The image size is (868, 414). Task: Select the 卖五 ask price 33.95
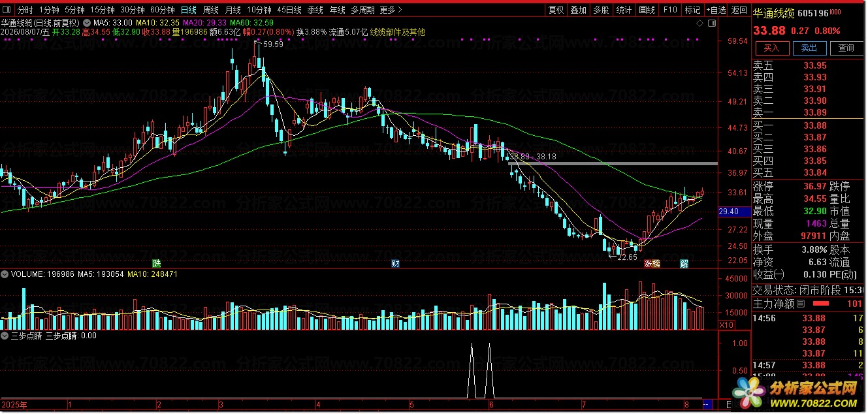(814, 65)
